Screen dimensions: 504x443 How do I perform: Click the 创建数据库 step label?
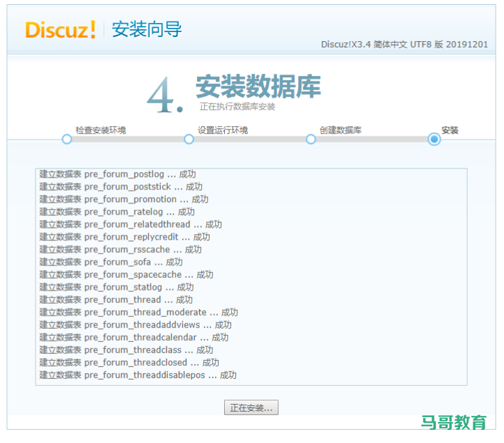pos(340,130)
